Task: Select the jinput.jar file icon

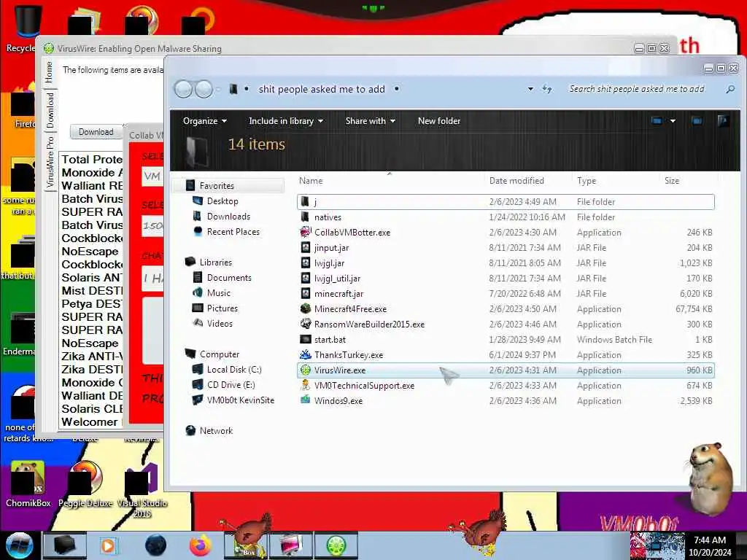Action: click(x=306, y=248)
